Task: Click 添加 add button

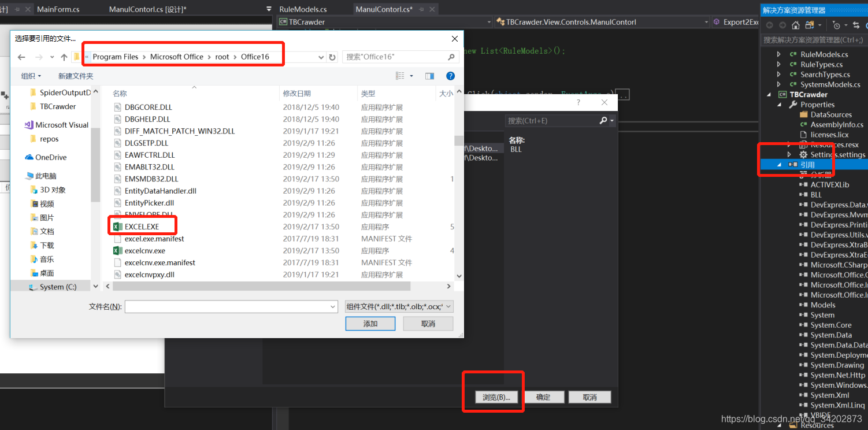Action: pos(370,324)
